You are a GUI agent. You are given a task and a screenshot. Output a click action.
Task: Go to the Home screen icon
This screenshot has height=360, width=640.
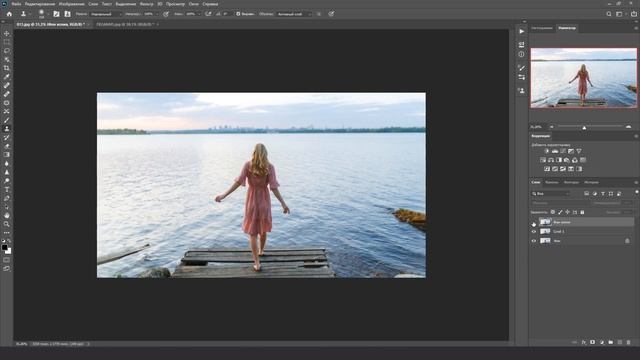tap(9, 14)
